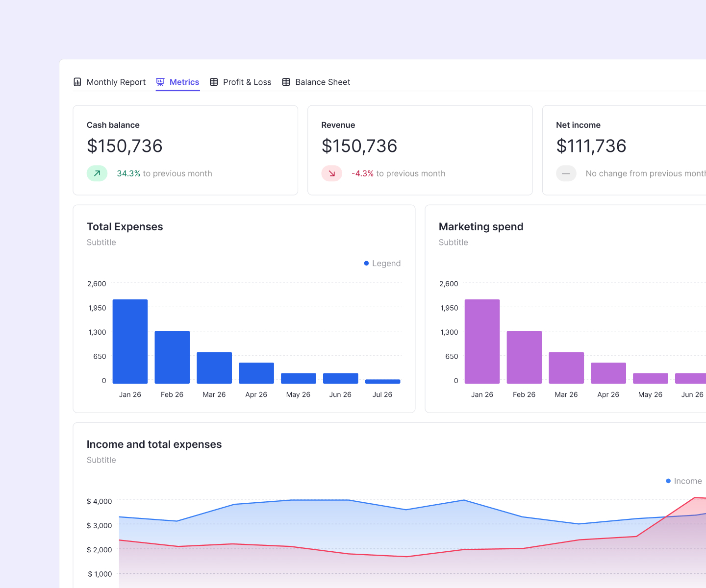Click the Revenue $150,736 value

[359, 146]
